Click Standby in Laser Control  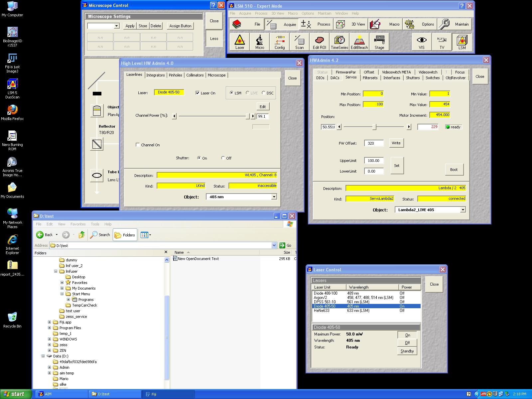407,351
